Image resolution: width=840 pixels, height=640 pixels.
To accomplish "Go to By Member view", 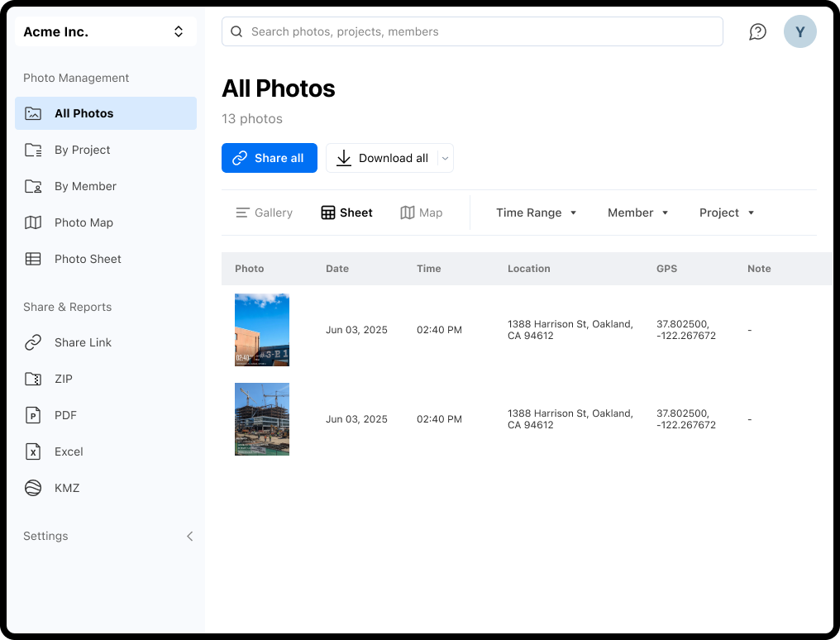I will tap(106, 186).
